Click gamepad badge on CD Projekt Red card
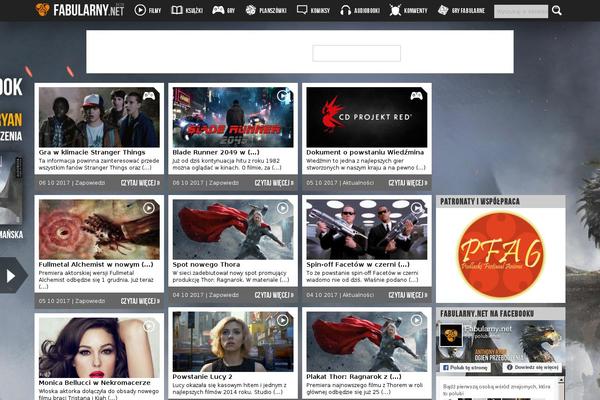 [x=416, y=96]
